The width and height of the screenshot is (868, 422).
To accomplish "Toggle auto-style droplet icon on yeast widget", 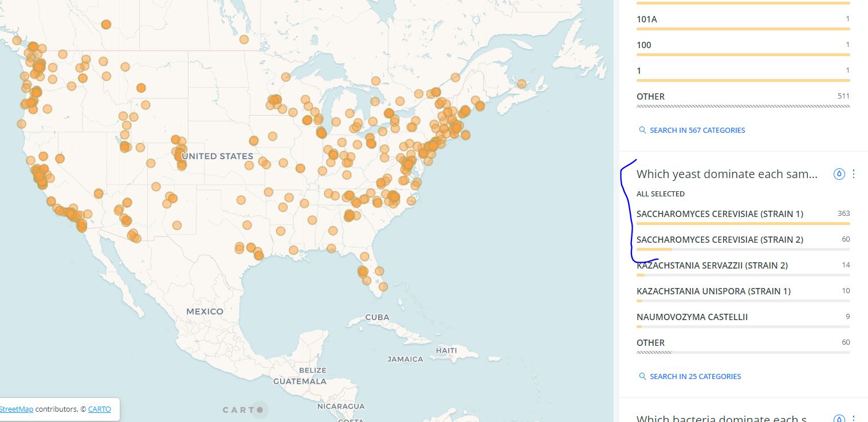I will coord(839,174).
